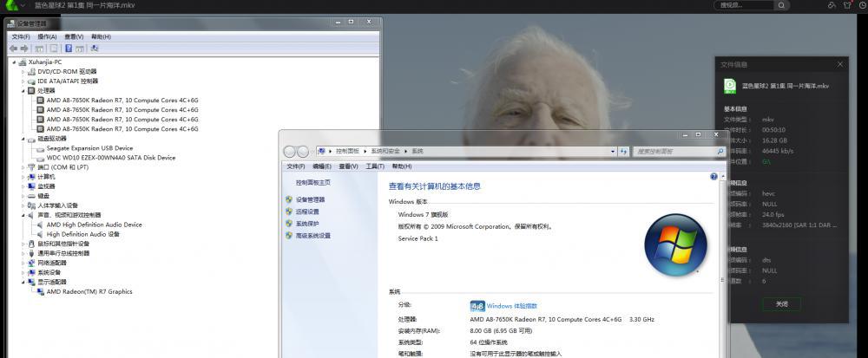This screenshot has height=358, width=868.
Task: Click the shield icon beside 设备管理器 link
Action: pos(289,199)
